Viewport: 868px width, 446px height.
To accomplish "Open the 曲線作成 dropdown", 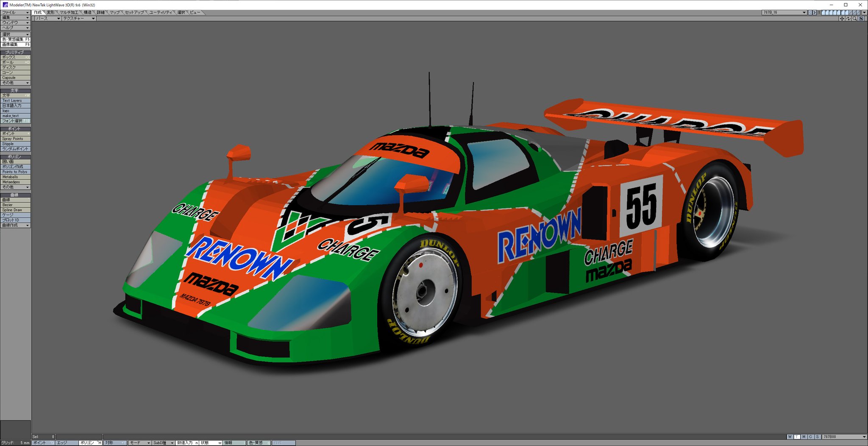I will click(15, 225).
